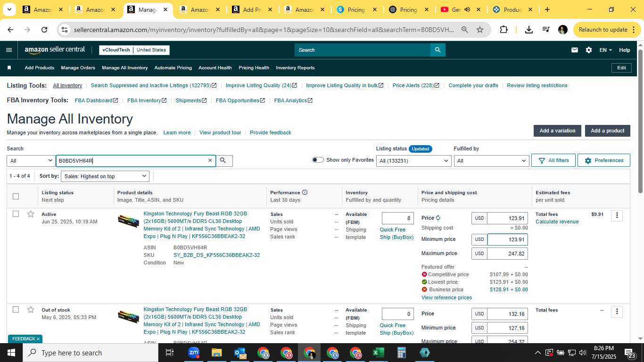
Task: Open the Listing status All (133231) dropdown
Action: (x=414, y=161)
